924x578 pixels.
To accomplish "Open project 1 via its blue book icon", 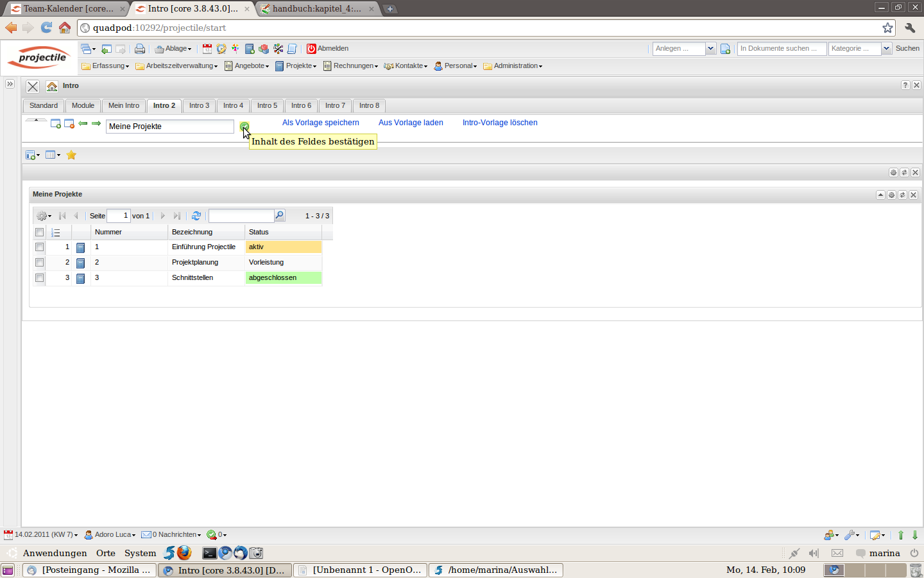I will click(x=81, y=247).
